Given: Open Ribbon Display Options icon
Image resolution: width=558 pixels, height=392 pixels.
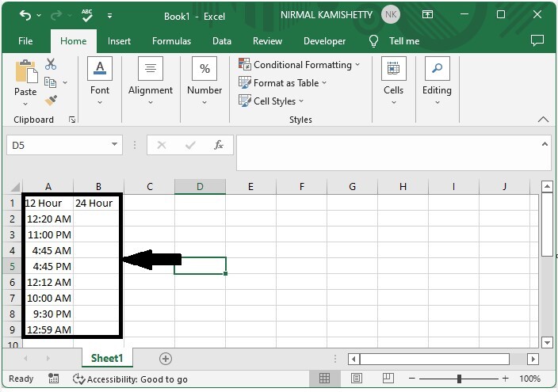Looking at the screenshot, I should pos(427,14).
